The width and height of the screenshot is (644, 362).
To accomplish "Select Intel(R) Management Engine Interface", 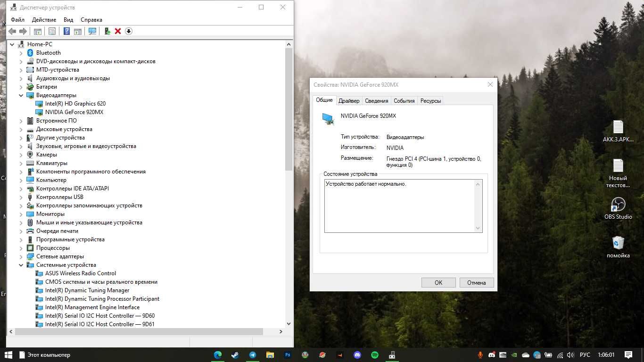I will (x=92, y=307).
